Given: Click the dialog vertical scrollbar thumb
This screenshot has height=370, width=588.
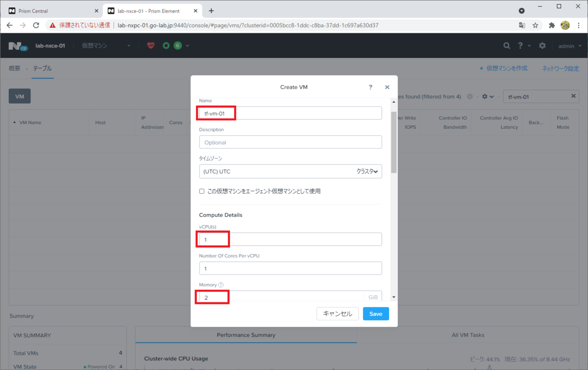Looking at the screenshot, I should point(393,142).
